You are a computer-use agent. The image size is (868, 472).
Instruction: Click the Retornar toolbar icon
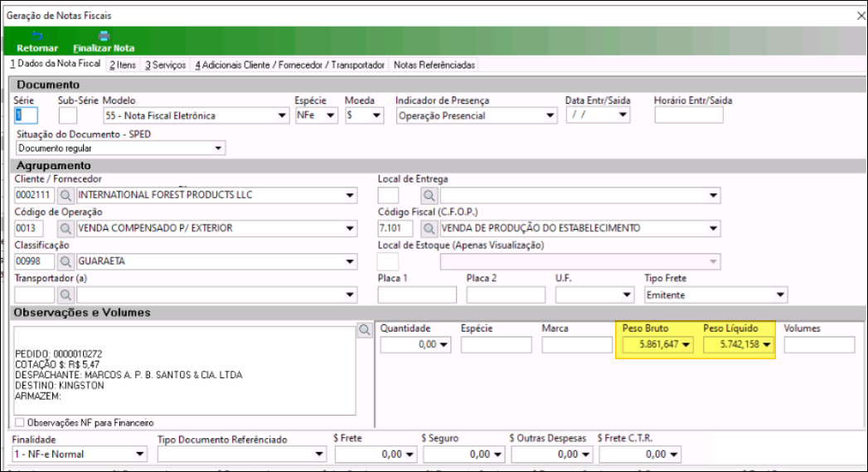tap(37, 36)
